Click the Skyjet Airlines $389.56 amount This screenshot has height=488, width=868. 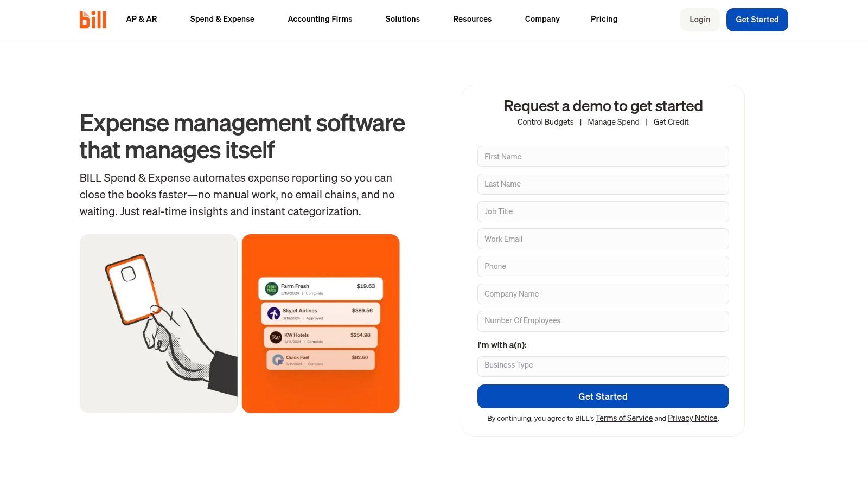[x=362, y=311]
